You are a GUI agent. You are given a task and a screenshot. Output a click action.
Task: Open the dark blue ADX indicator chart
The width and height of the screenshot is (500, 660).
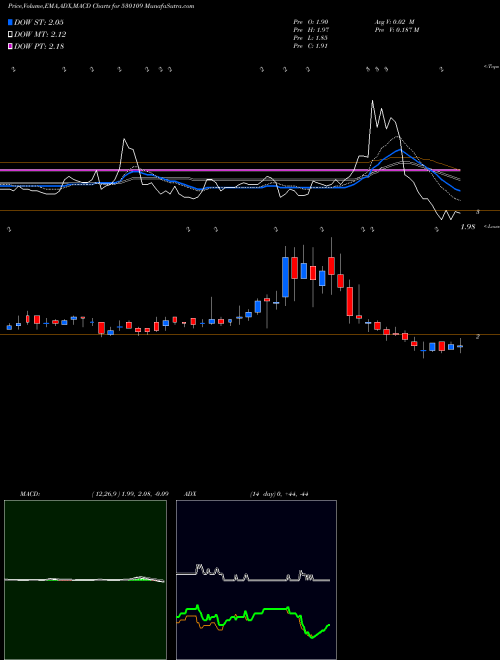point(256,580)
